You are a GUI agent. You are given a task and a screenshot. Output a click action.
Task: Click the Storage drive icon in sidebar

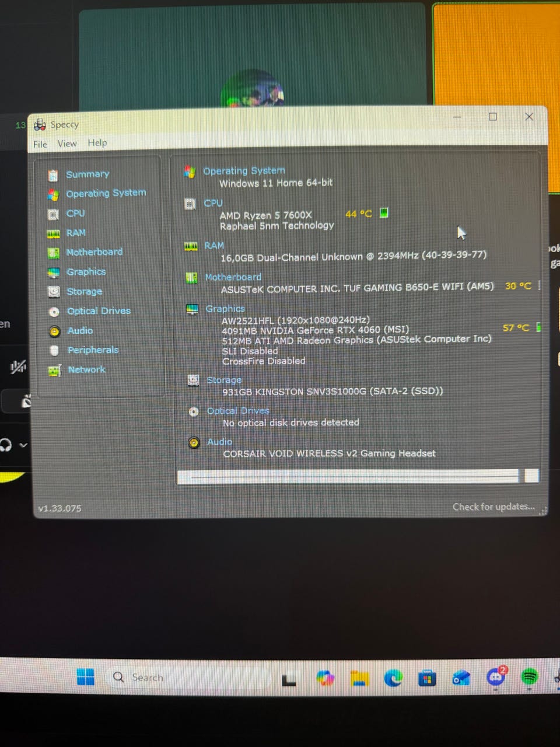(54, 292)
